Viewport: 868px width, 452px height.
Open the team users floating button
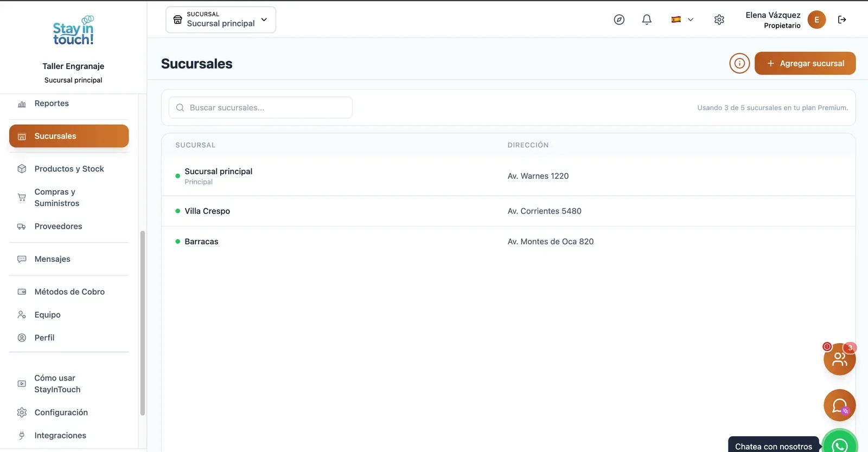point(839,359)
